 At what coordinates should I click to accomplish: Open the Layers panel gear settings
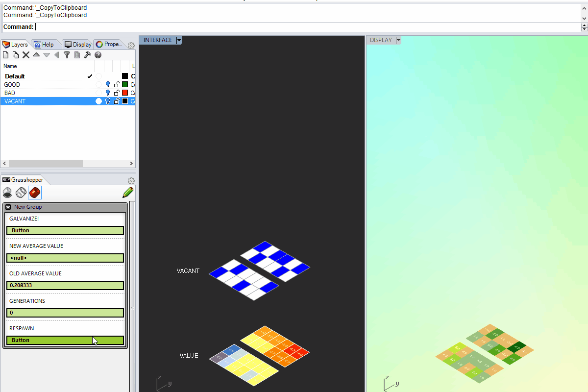(x=131, y=45)
